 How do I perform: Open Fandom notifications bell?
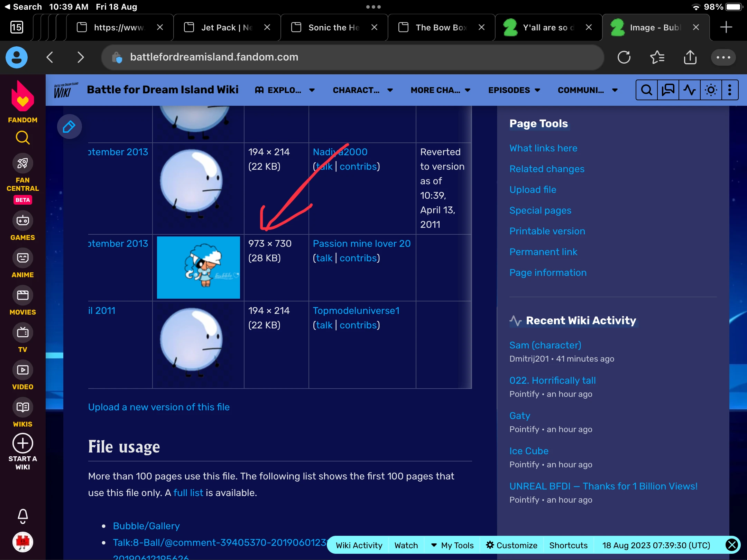click(x=23, y=516)
